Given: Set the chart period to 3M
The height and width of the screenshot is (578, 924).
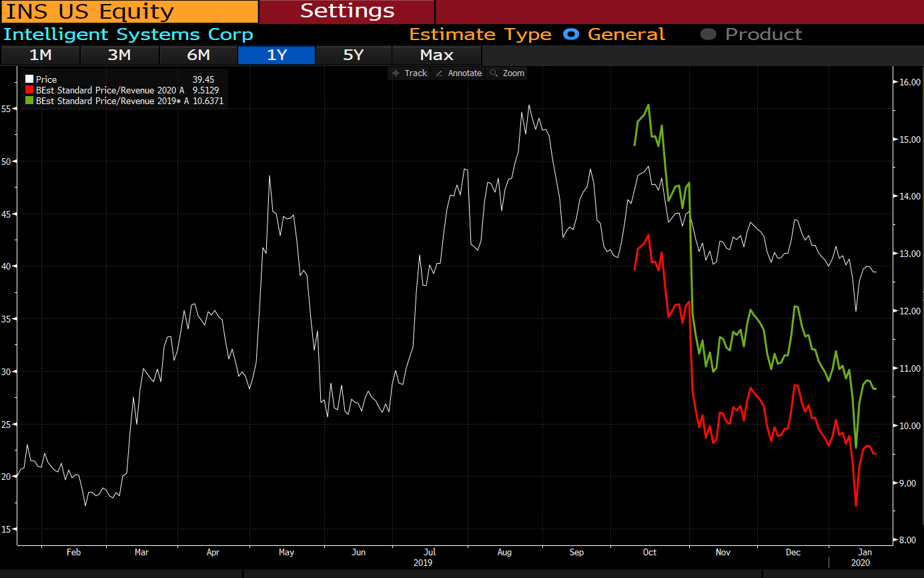Looking at the screenshot, I should 119,55.
